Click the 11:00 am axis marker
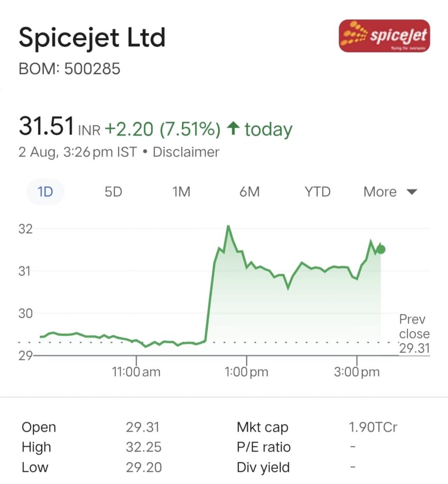This screenshot has width=448, height=484. pos(136,372)
